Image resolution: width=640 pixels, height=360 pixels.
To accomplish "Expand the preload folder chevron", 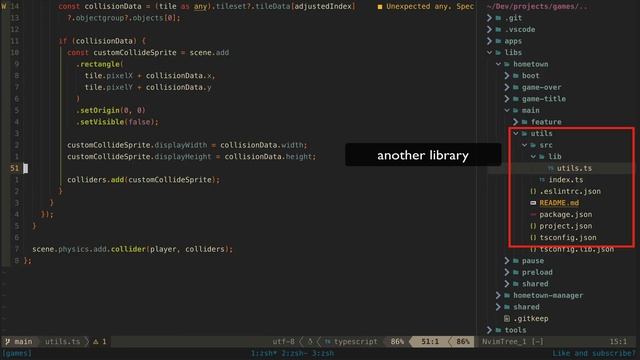I will point(507,272).
